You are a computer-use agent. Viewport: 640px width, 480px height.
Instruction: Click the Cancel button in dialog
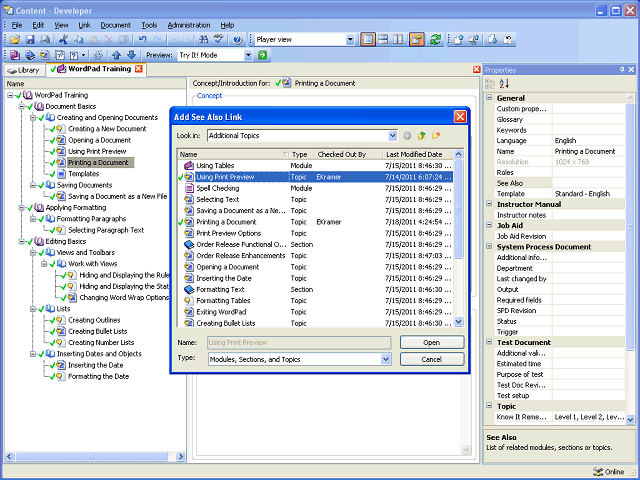[x=432, y=359]
